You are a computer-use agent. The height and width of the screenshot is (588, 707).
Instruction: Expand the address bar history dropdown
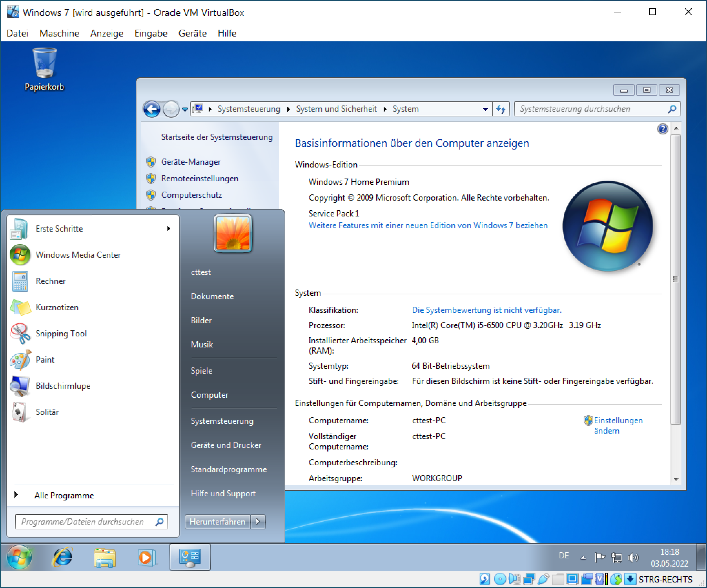point(485,109)
